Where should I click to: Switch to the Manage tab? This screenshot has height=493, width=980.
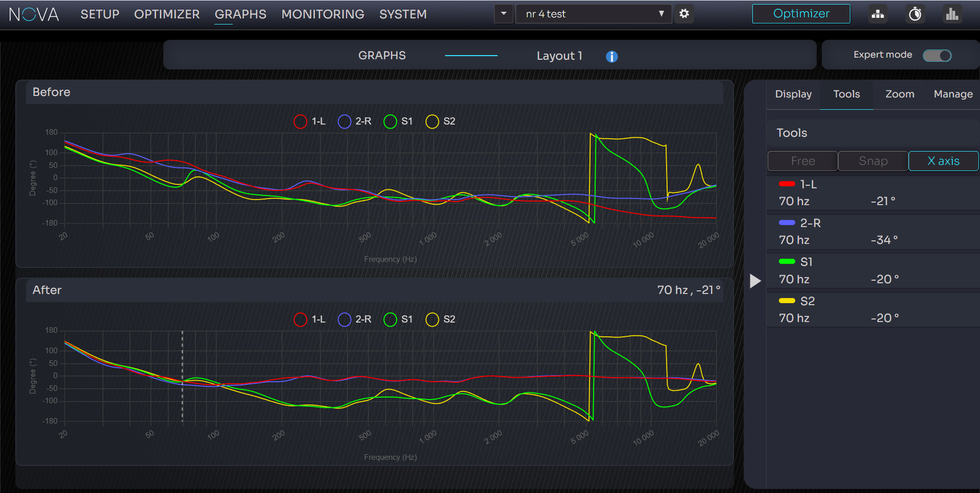(x=953, y=94)
